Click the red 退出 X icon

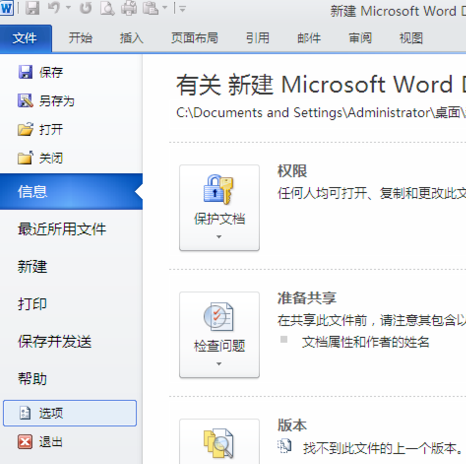click(25, 442)
